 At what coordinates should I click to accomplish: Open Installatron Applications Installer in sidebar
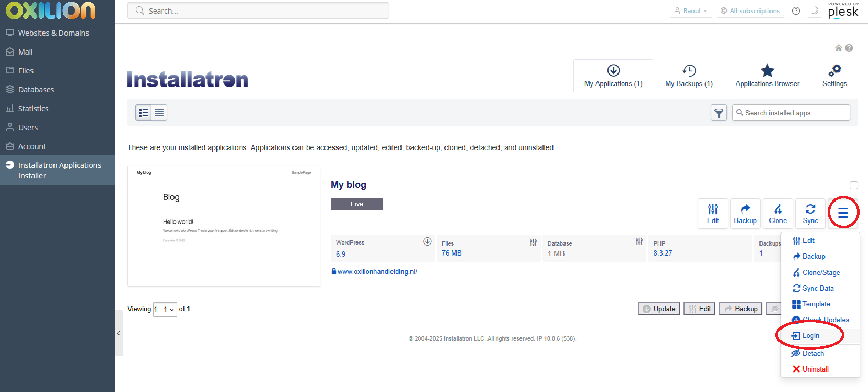pos(57,170)
